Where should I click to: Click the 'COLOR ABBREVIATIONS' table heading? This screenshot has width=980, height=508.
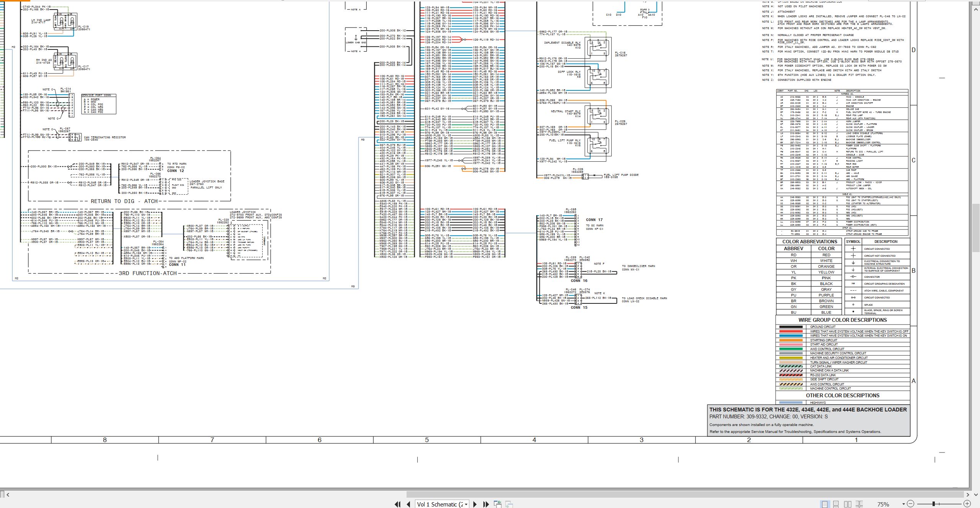[x=810, y=242]
